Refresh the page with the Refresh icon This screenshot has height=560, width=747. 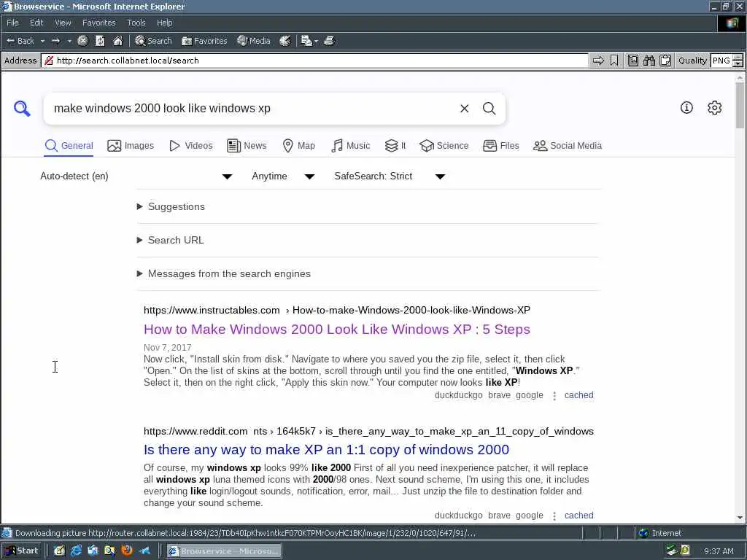100,41
